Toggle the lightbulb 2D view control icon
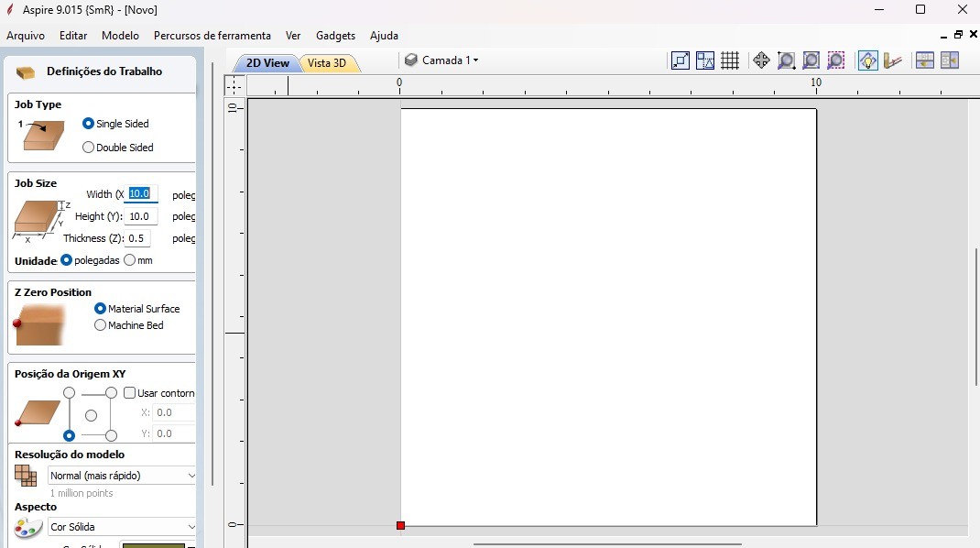The width and height of the screenshot is (980, 548). pos(868,60)
